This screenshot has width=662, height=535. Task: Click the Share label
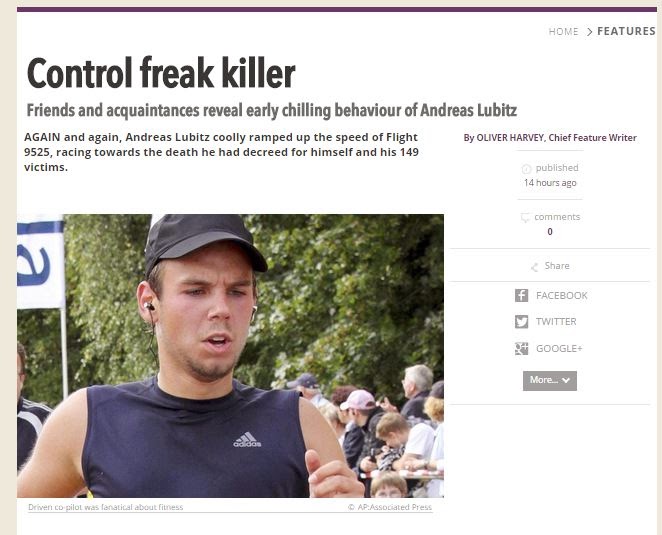coord(557,266)
